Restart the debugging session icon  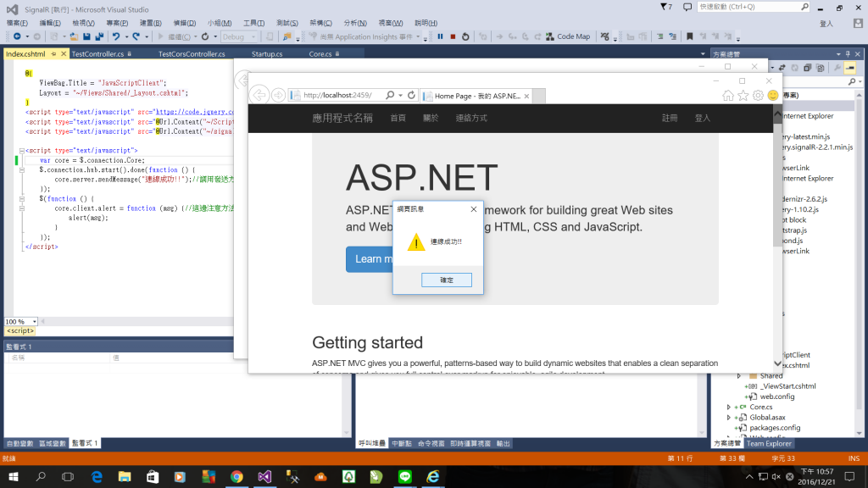point(465,36)
